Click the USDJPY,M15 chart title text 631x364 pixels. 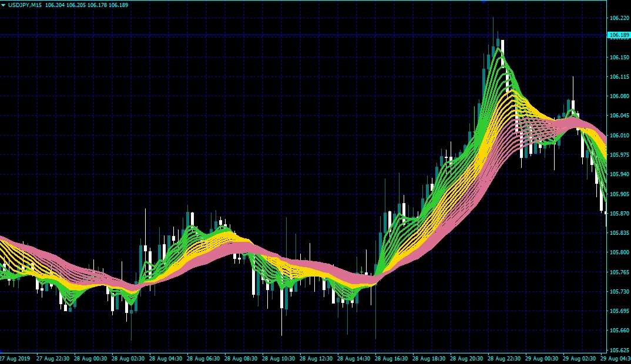coord(25,5)
